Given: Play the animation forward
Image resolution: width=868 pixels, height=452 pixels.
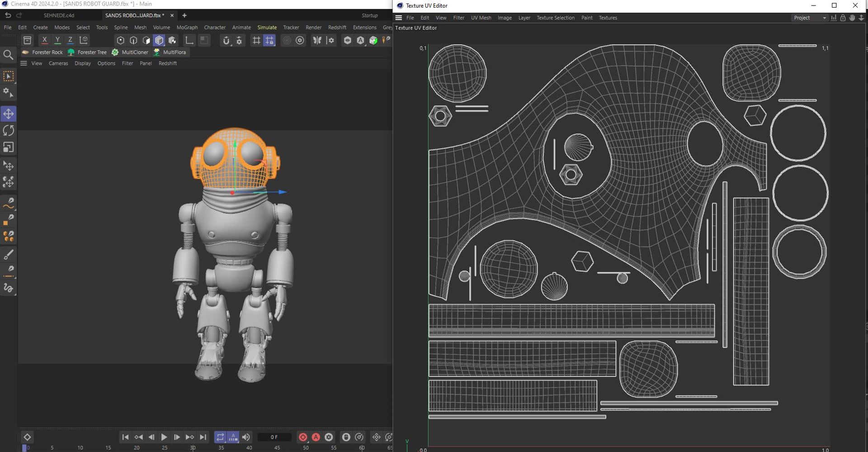Looking at the screenshot, I should click(x=164, y=437).
